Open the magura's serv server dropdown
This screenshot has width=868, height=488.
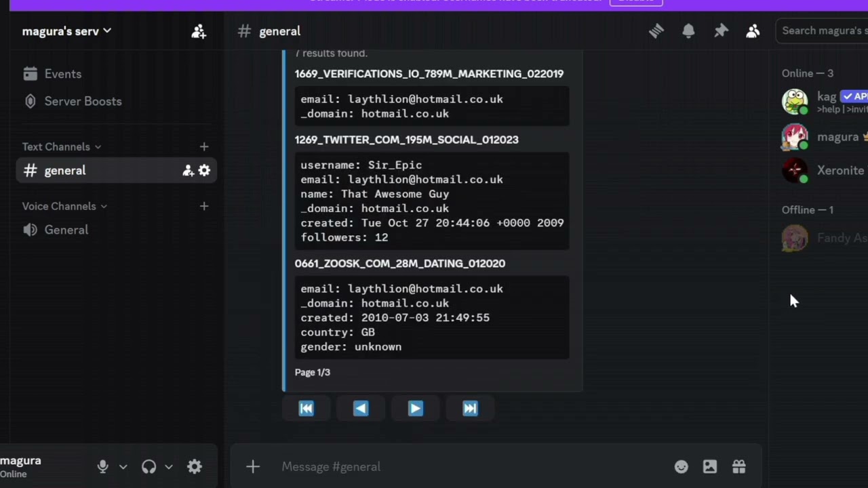click(x=66, y=31)
